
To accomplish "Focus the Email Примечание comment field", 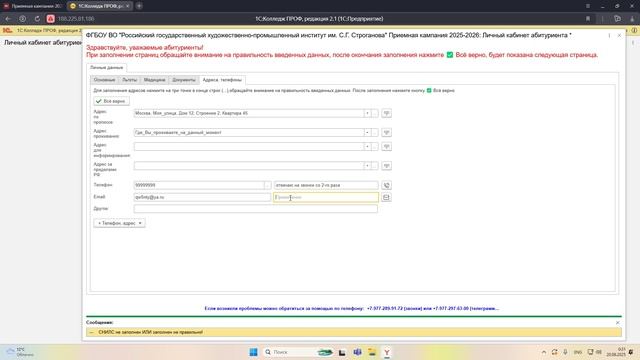I will coord(326,197).
